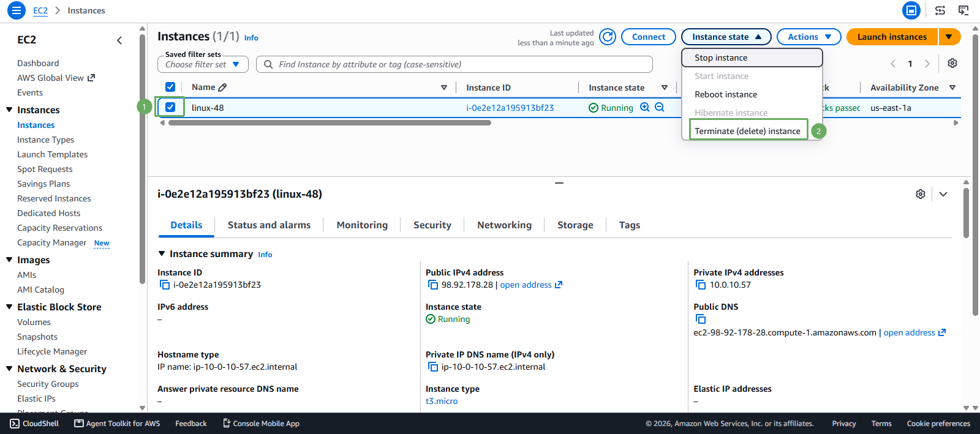Copy Instance ID i-0e2e12a195913bf23
This screenshot has width=980, height=434.
[164, 285]
